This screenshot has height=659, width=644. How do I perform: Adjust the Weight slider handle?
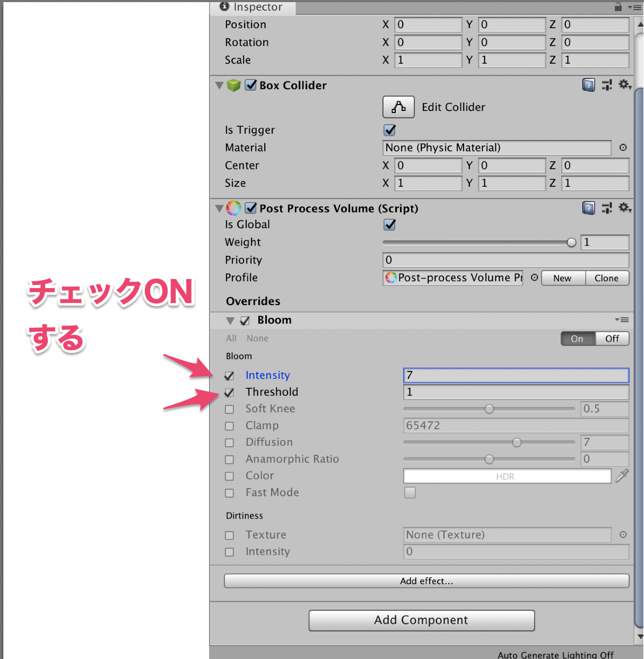tap(571, 242)
